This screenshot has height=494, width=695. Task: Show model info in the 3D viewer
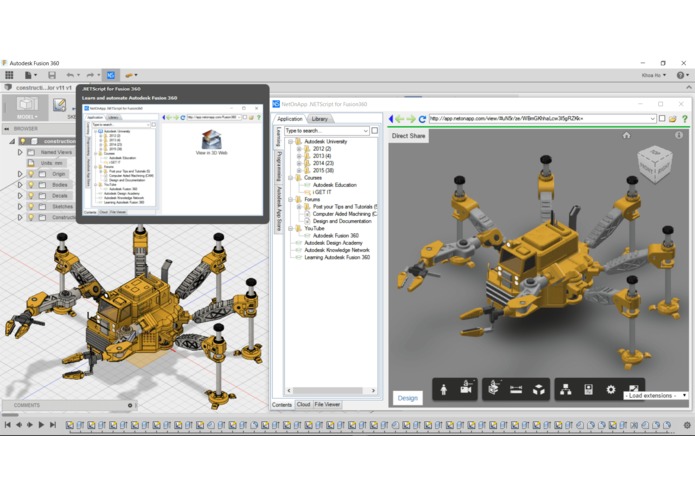point(679,135)
